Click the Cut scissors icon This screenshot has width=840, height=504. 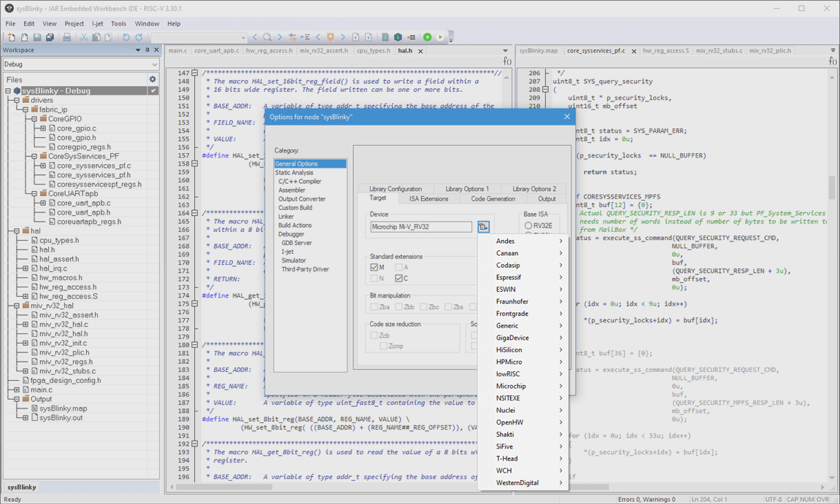(x=84, y=37)
